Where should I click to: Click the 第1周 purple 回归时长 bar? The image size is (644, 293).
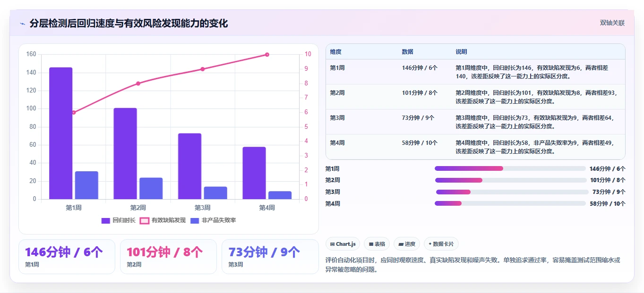[61, 133]
